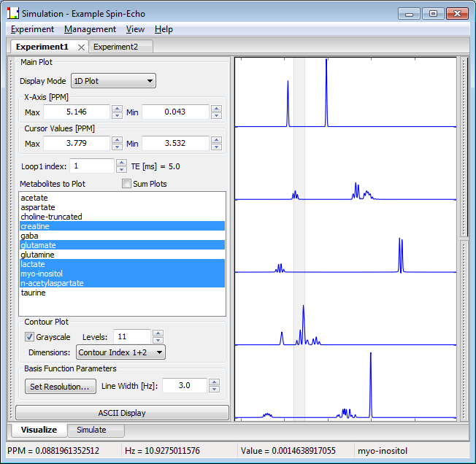
Task: Open the ASCII Display
Action: [122, 413]
